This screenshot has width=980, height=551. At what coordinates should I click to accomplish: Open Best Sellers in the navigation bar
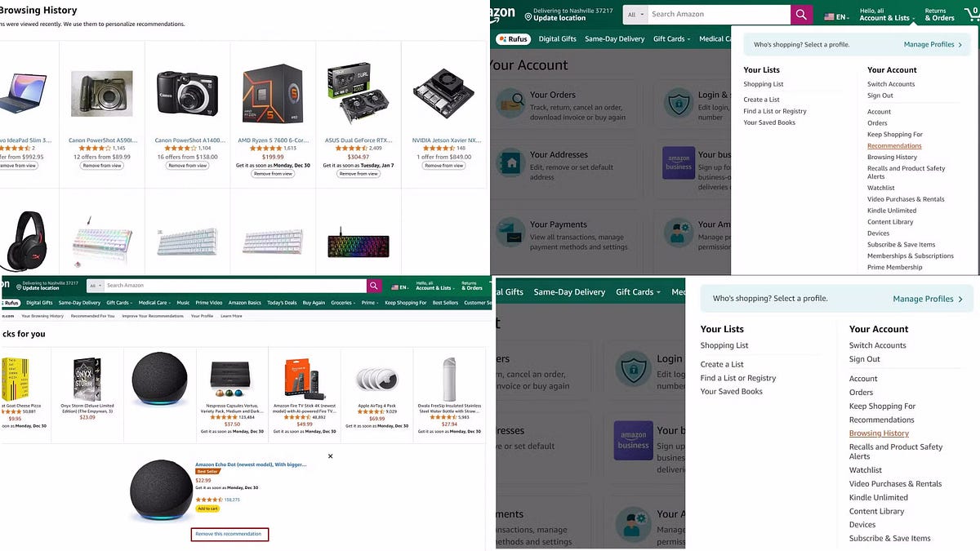tap(445, 303)
